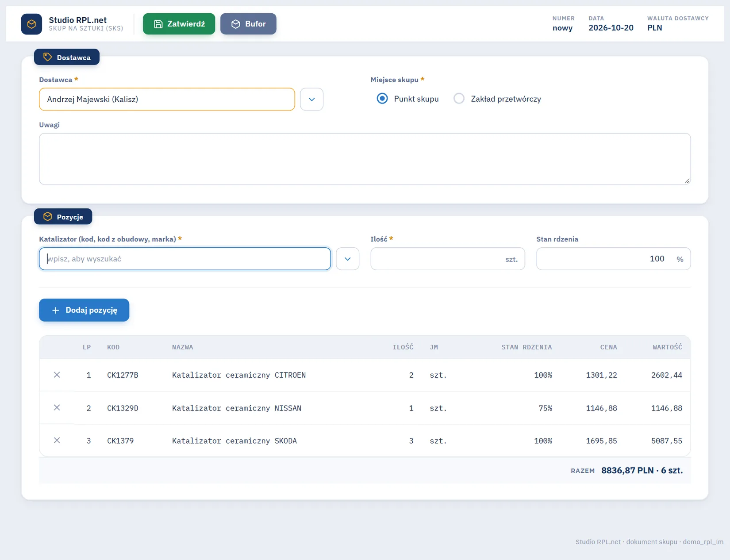This screenshot has height=560, width=730.
Task: Click the CENA column header
Action: coord(609,347)
